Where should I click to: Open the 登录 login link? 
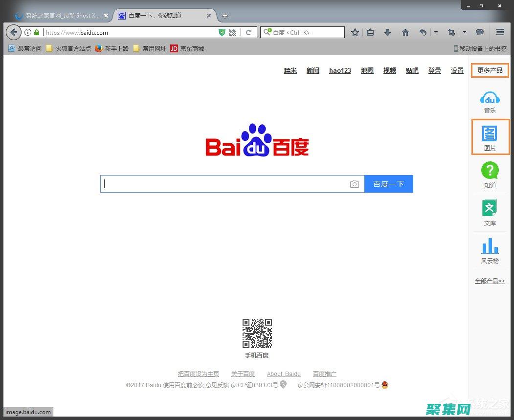(434, 70)
